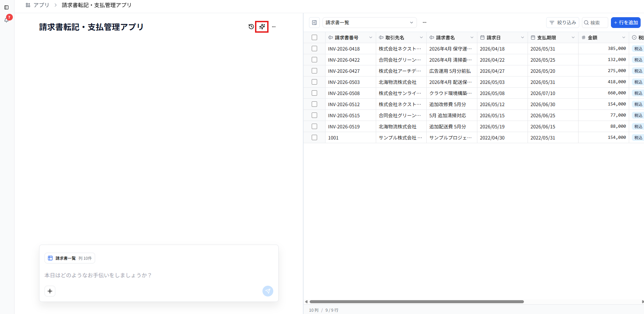Check the row INV-2026-0422
Image resolution: width=644 pixels, height=314 pixels.
click(x=314, y=60)
